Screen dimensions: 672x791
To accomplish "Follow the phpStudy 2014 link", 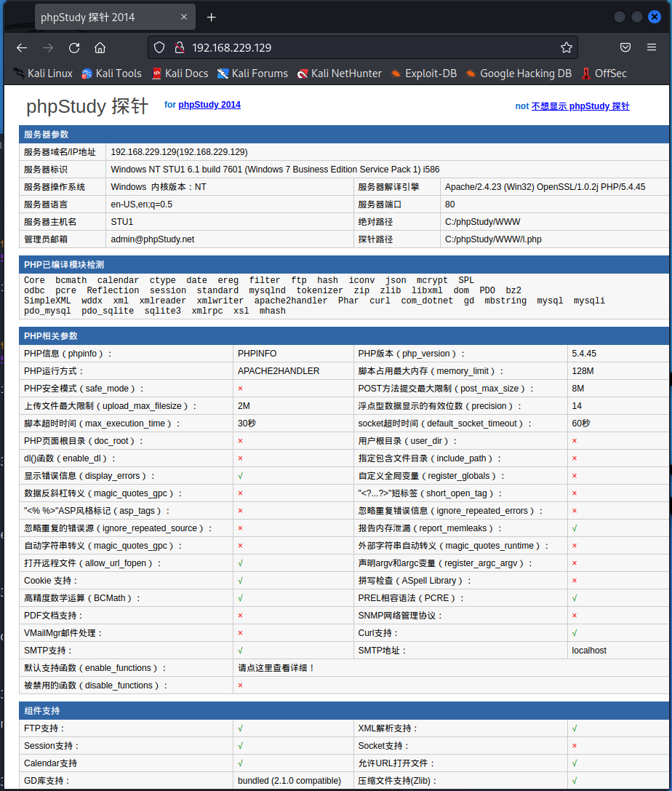I will click(x=209, y=105).
